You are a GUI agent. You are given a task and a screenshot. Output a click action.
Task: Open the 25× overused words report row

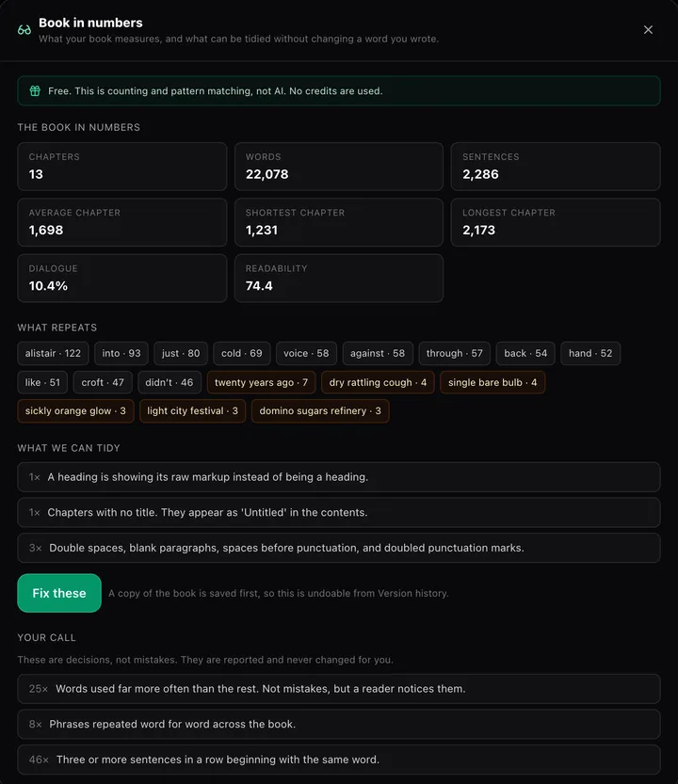point(339,689)
